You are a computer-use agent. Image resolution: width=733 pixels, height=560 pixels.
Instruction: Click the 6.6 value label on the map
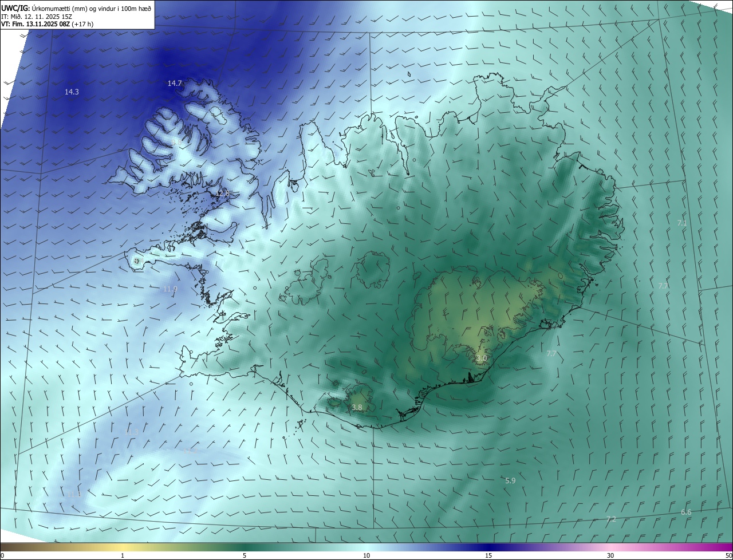[686, 512]
